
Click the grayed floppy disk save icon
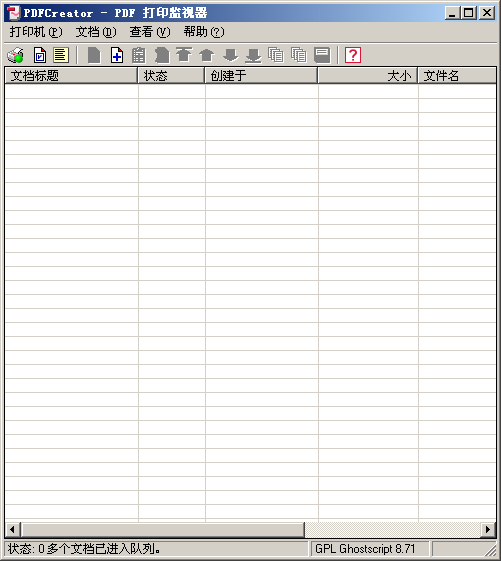click(x=322, y=55)
